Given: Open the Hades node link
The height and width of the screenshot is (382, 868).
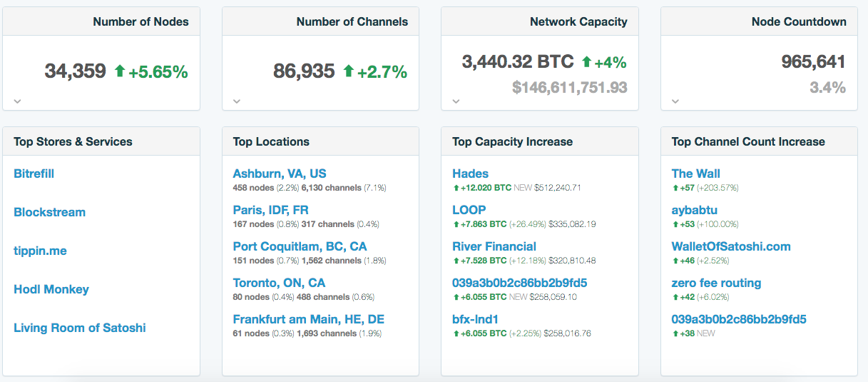Looking at the screenshot, I should coord(470,174).
